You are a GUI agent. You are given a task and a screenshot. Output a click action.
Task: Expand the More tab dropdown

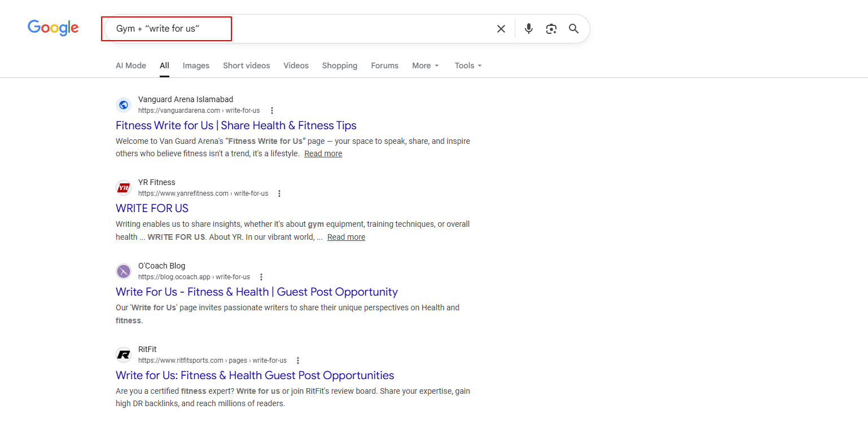click(x=425, y=65)
